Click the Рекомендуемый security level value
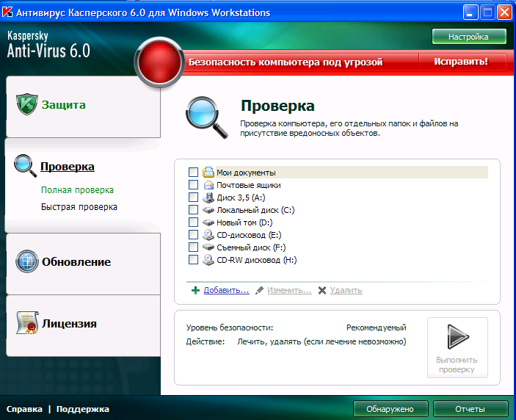516x420 pixels. 376,327
